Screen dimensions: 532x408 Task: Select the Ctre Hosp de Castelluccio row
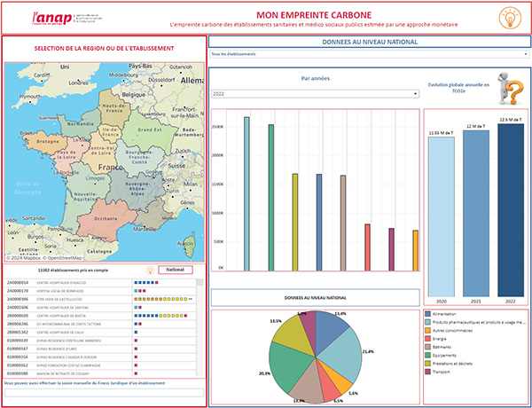click(x=100, y=299)
